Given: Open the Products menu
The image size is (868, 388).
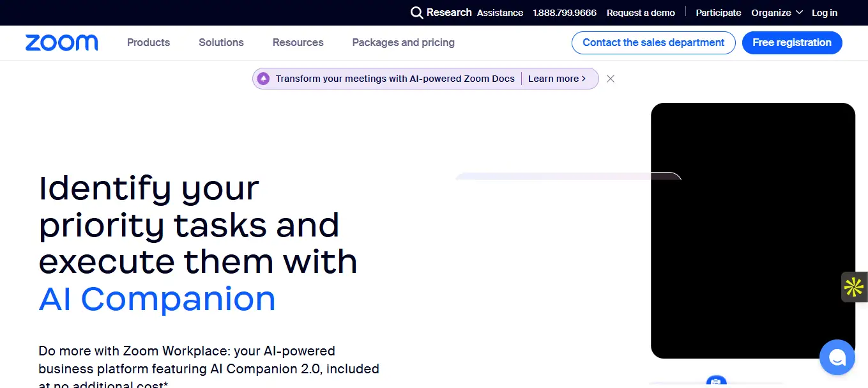Looking at the screenshot, I should click(x=148, y=42).
